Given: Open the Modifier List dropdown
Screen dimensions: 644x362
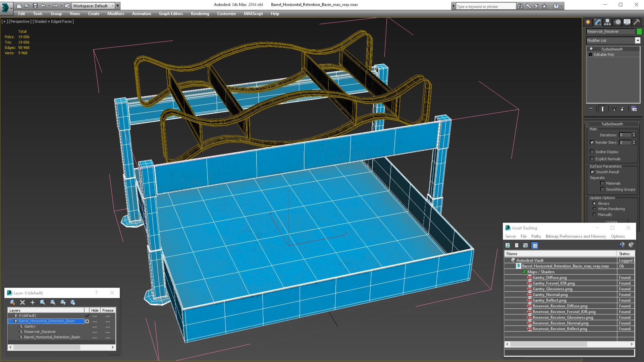Looking at the screenshot, I should [x=637, y=41].
